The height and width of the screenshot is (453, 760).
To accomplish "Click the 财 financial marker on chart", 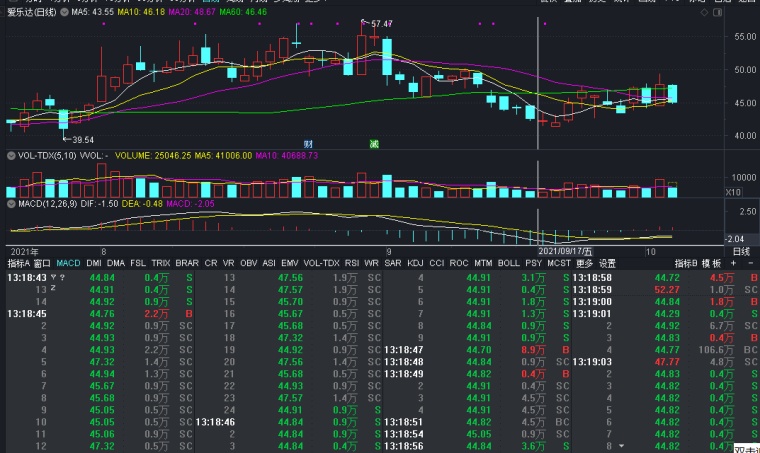I will [x=308, y=144].
